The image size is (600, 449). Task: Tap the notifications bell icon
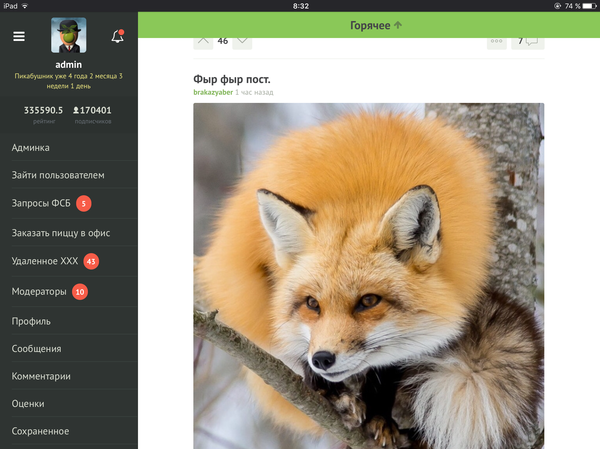118,36
